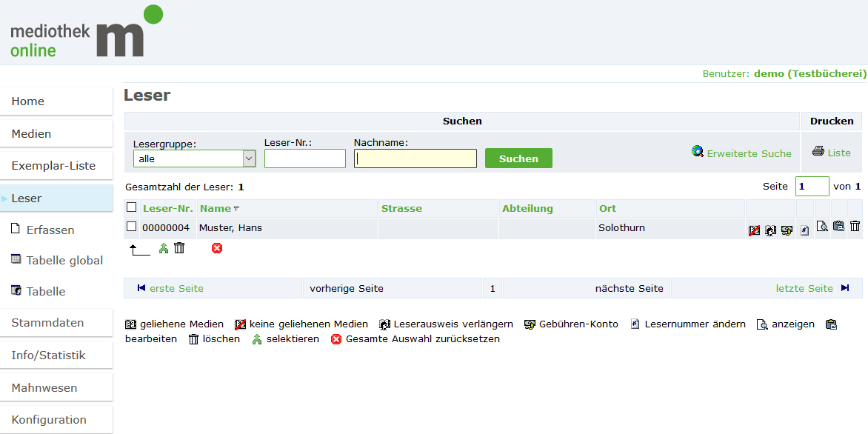The height and width of the screenshot is (434, 868).
Task: Open the Gebühren-Konto icon for Hans Muster
Action: coord(787,230)
